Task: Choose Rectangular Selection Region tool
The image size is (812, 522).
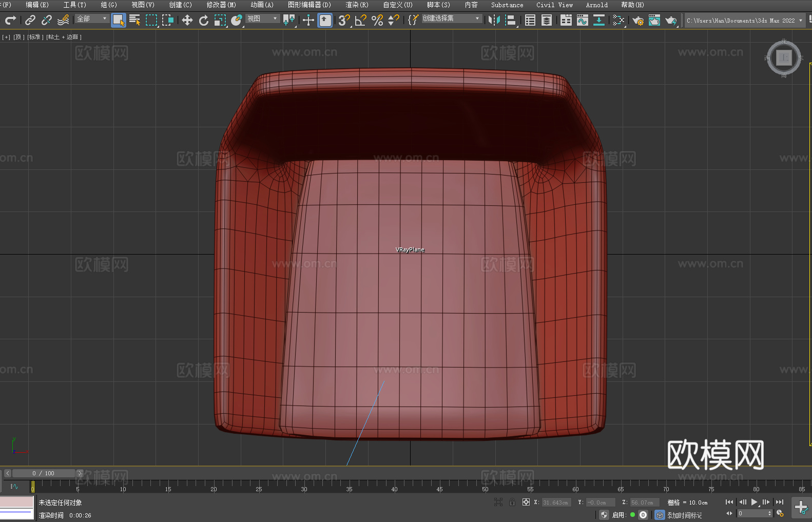Action: pos(151,20)
